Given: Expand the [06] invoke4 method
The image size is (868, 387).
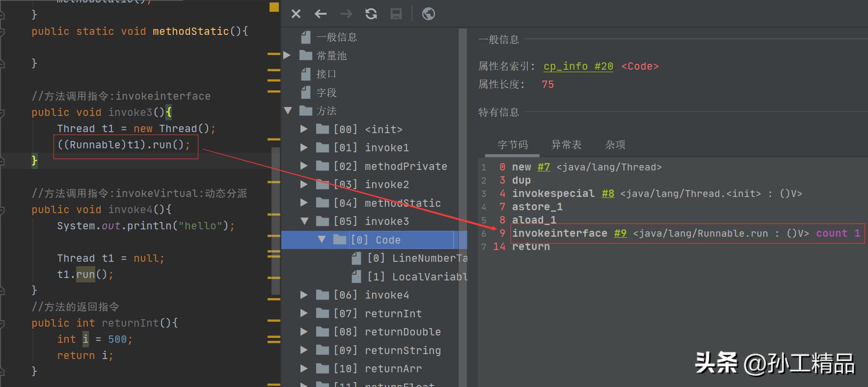Looking at the screenshot, I should click(x=304, y=295).
